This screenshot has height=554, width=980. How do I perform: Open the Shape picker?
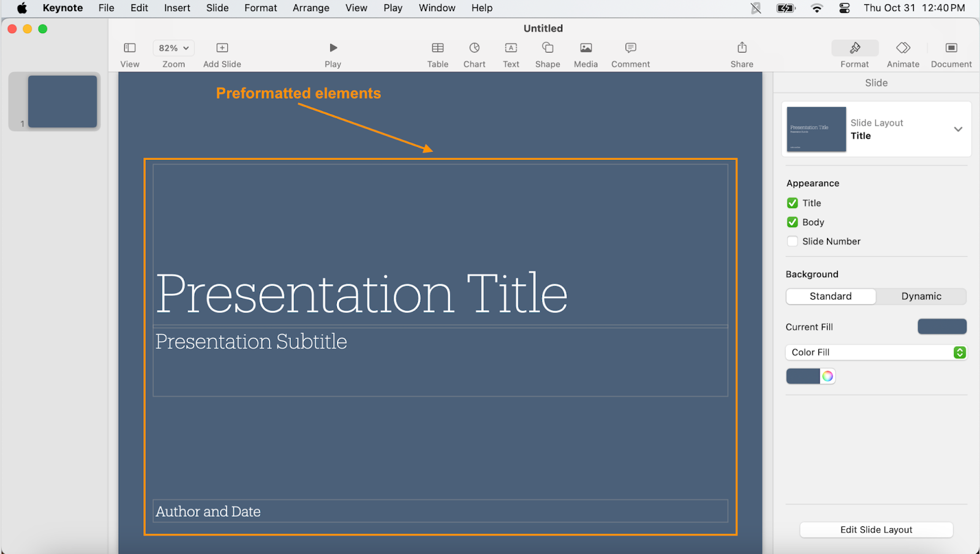(x=548, y=48)
